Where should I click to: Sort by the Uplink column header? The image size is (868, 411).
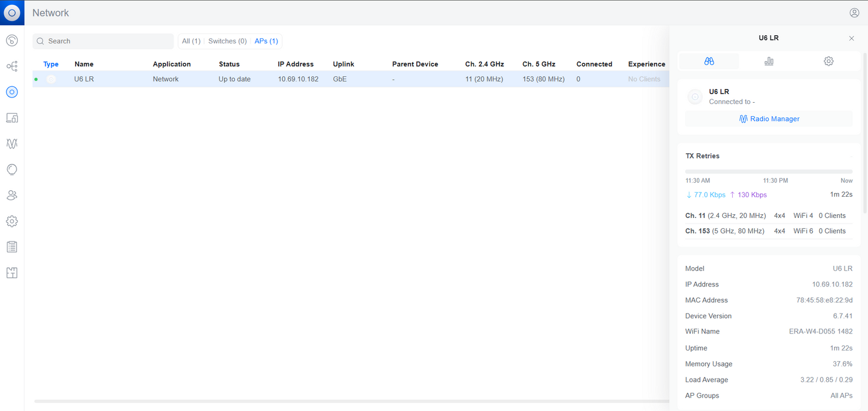[x=344, y=64]
